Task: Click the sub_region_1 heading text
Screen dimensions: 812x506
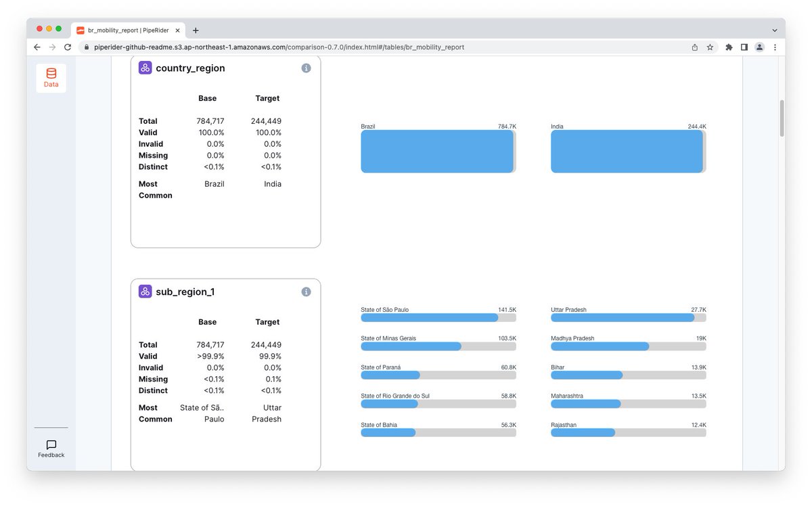Action: pyautogui.click(x=185, y=292)
